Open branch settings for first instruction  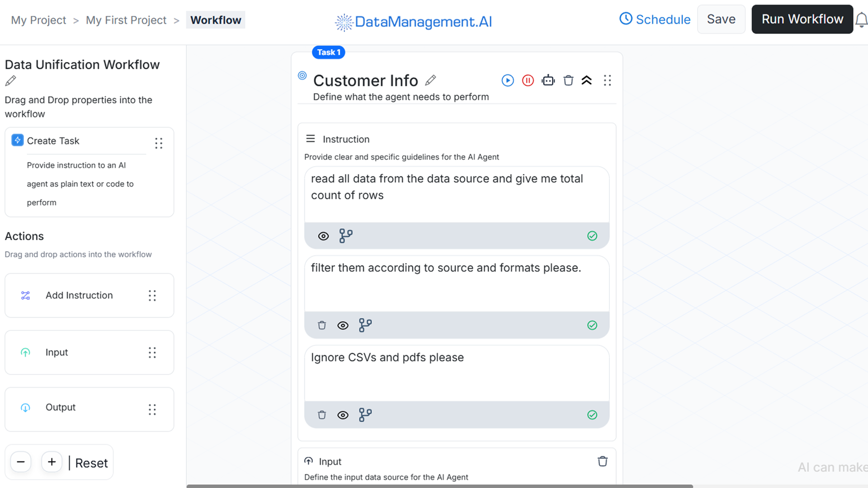[x=345, y=235]
